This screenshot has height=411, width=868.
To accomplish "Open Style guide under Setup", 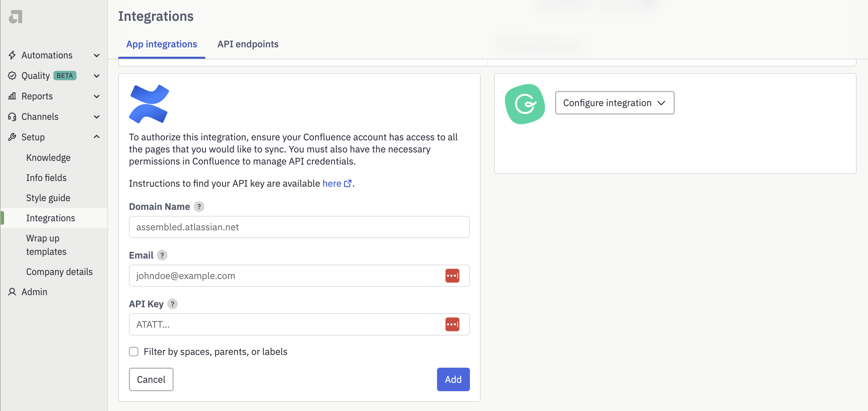I will point(48,198).
